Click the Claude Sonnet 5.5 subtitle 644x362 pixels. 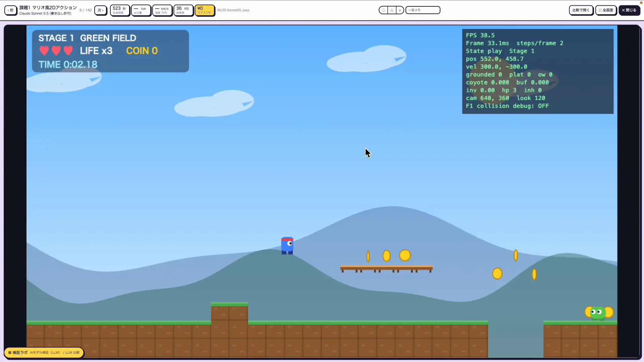[x=45, y=13]
